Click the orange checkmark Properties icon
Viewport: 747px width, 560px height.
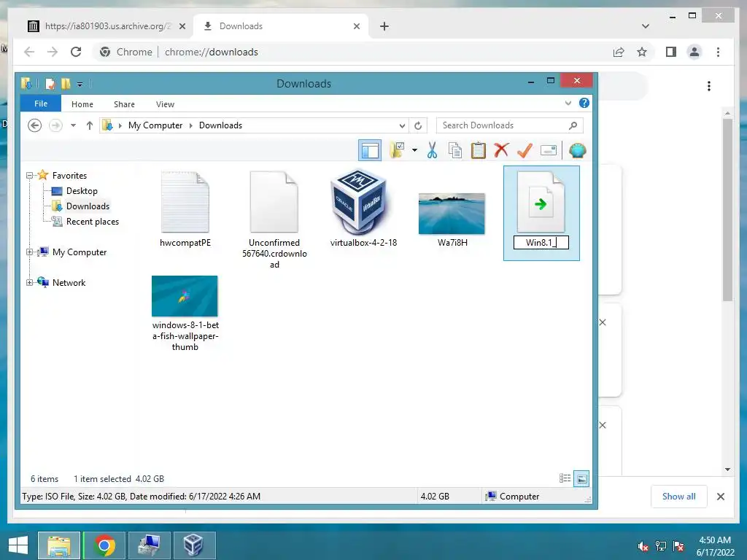click(525, 150)
